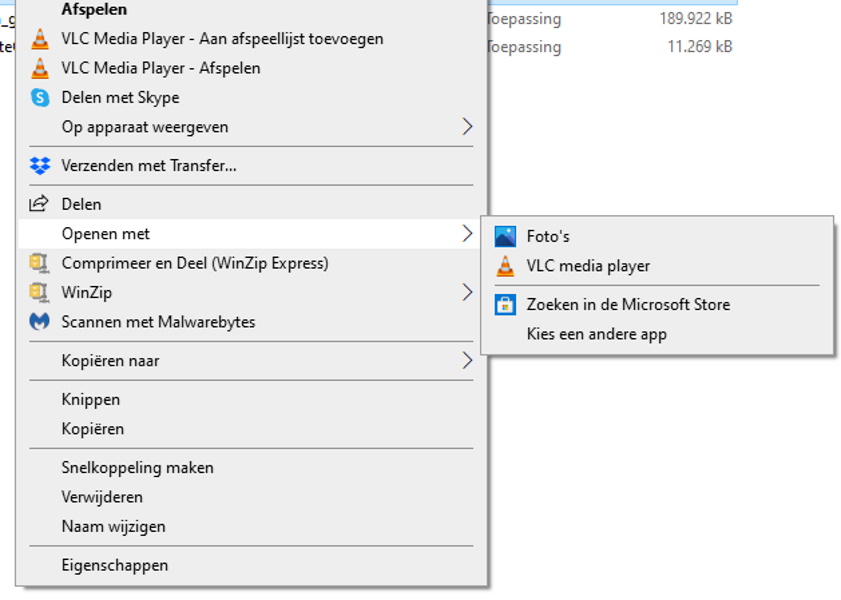Choose Afspelen from the context menu
The width and height of the screenshot is (841, 600).
(x=252, y=10)
